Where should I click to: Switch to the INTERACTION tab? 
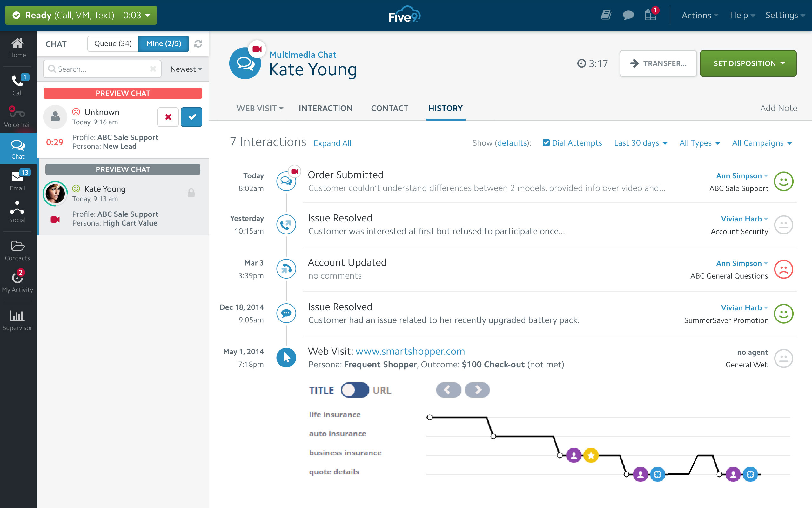coord(325,108)
